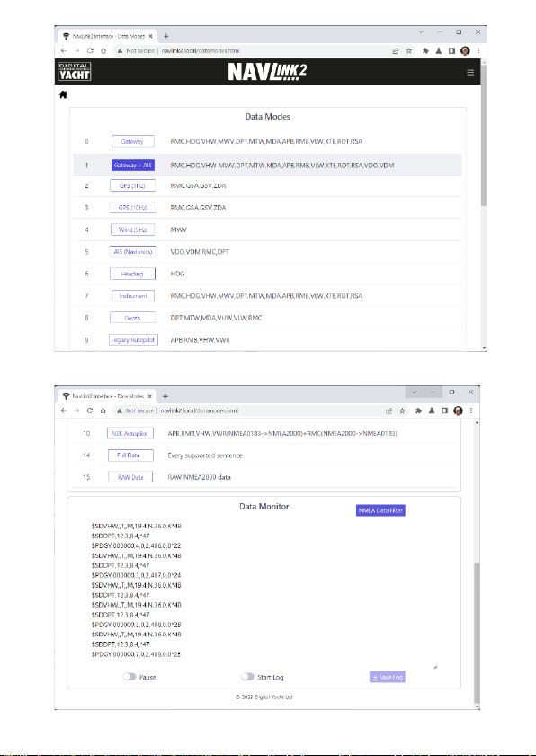
Task: Close the NavLink2 tab in bottom window
Action: pyautogui.click(x=150, y=396)
